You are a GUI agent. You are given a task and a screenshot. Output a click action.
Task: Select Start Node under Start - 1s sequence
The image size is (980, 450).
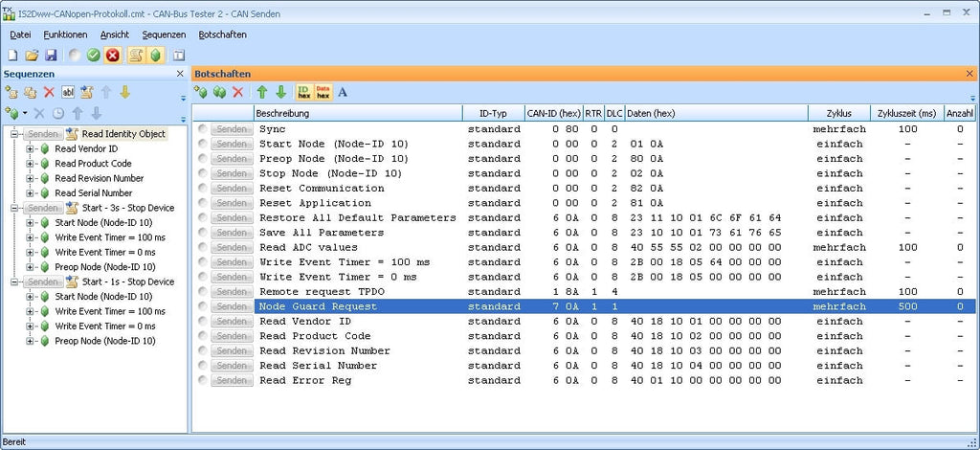[x=103, y=296]
